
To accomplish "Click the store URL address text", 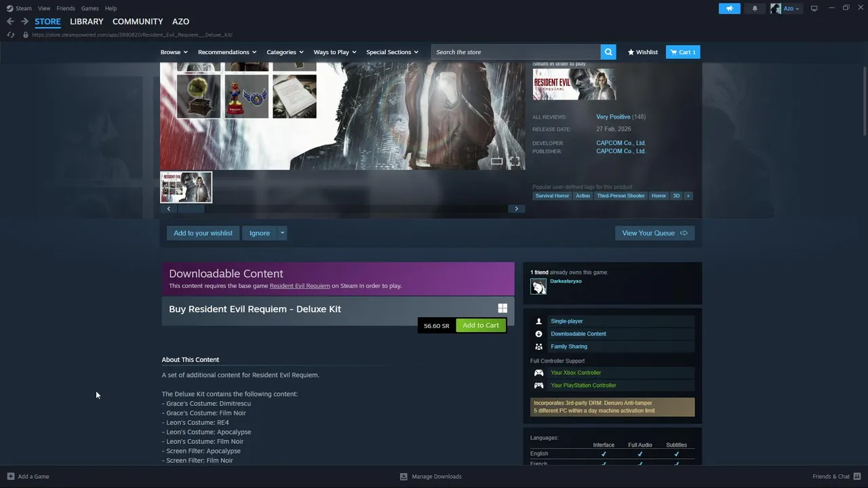I will 132,35.
